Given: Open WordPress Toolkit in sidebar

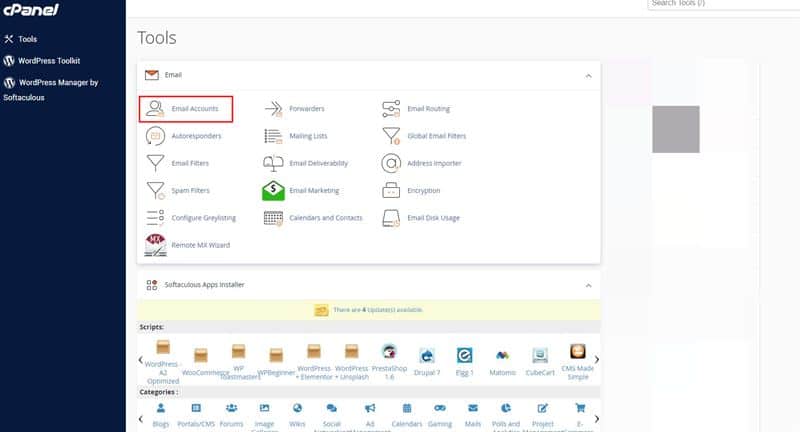Looking at the screenshot, I should pos(42,61).
